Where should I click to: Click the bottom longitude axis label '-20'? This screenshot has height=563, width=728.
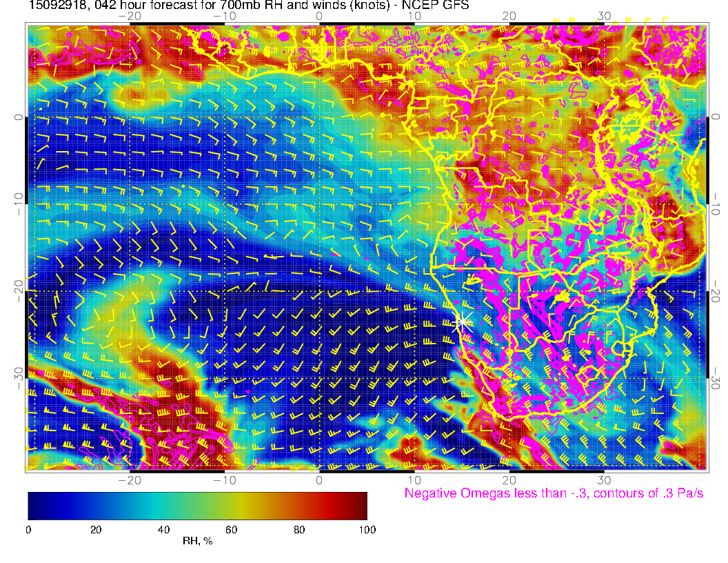point(130,480)
